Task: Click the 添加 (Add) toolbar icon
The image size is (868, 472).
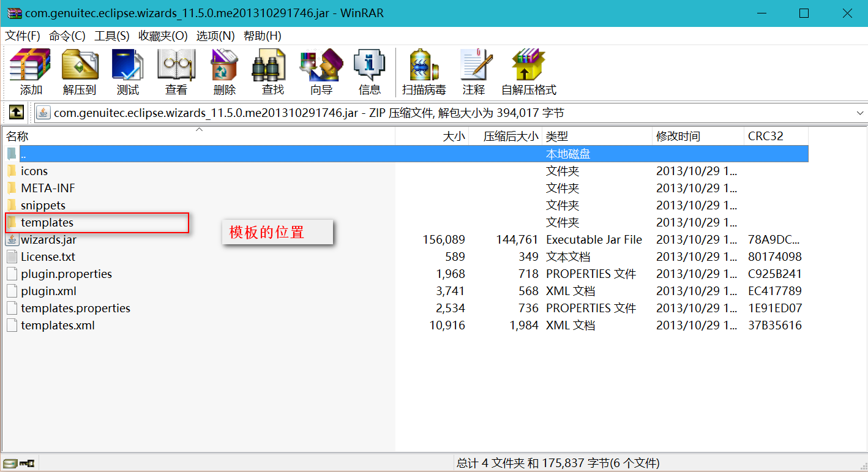Action: pyautogui.click(x=31, y=65)
